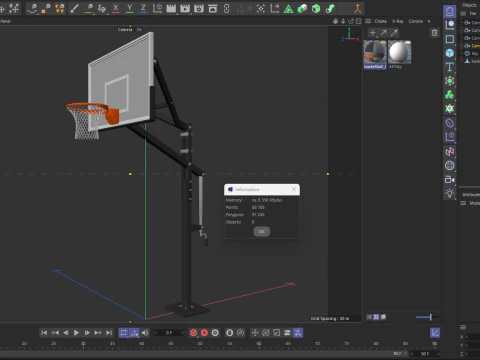The width and height of the screenshot is (480, 360).
Task: Toggle the highlighted point-level animation icon
Action: click(298, 333)
